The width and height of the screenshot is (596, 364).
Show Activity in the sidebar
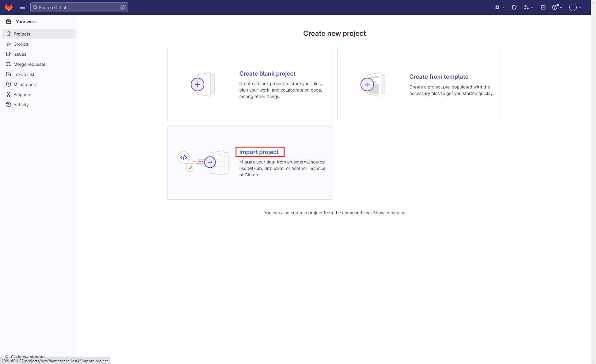39,104
